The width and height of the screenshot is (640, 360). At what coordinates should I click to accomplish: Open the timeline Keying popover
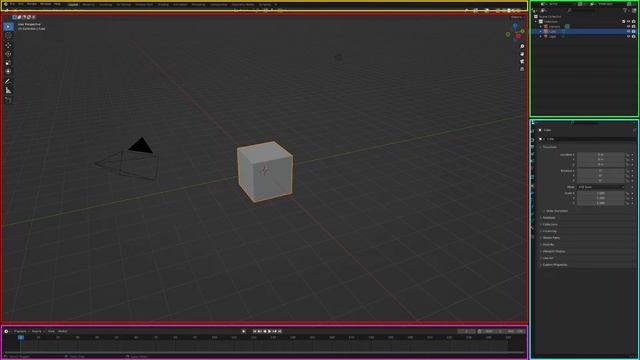(37, 331)
